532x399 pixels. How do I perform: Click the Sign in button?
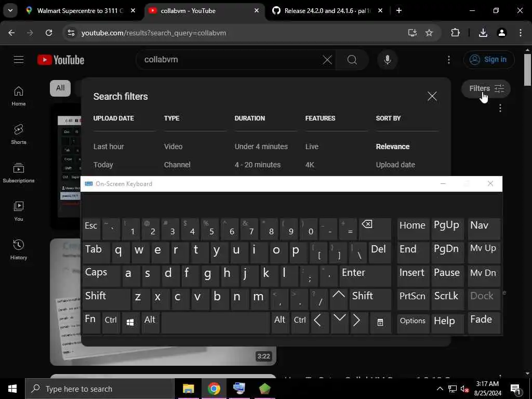click(x=488, y=60)
